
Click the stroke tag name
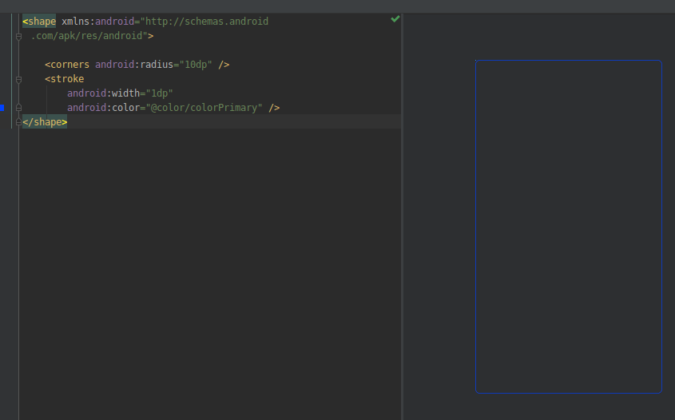tap(66, 78)
